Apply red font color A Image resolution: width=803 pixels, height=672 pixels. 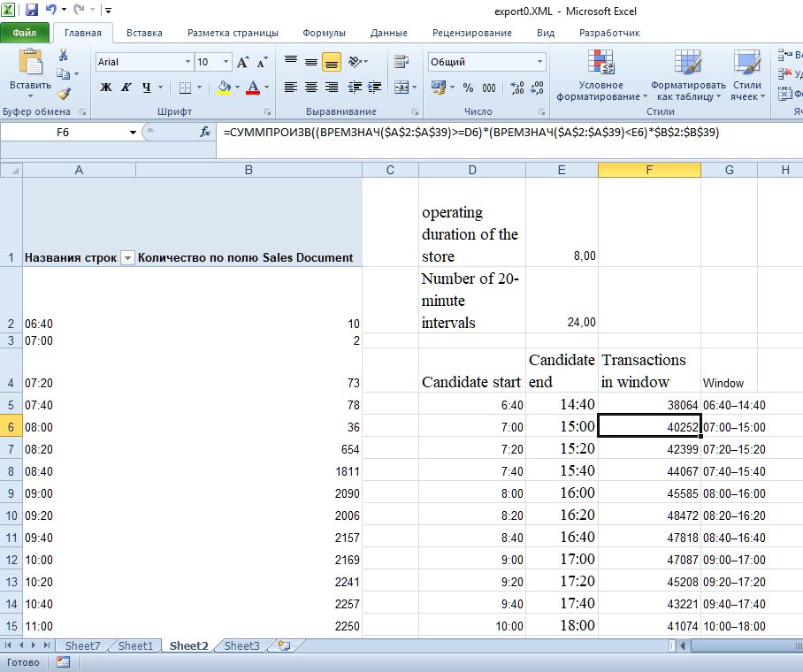[253, 88]
